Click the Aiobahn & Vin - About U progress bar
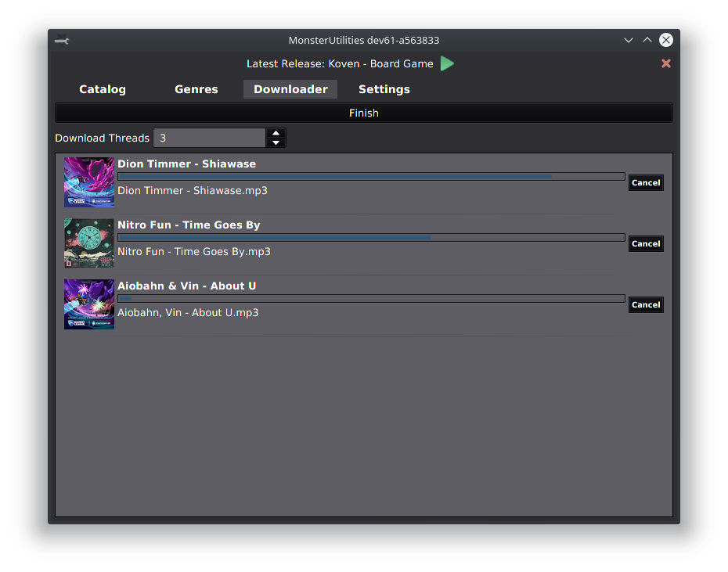The width and height of the screenshot is (728, 572). 371,299
